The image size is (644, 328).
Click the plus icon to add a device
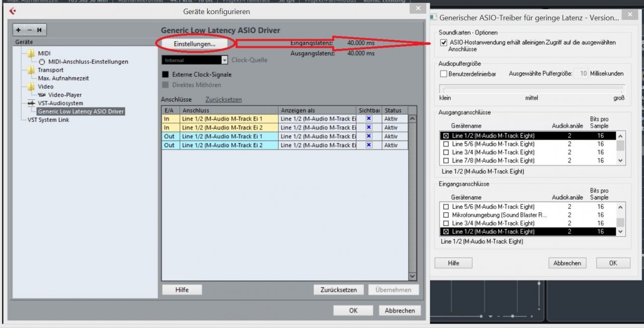[19, 30]
